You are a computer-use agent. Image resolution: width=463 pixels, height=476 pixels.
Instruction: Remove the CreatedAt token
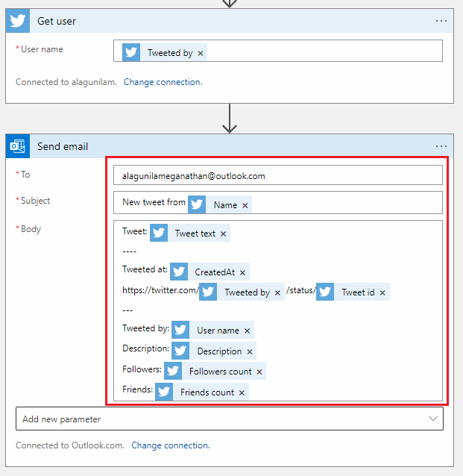[x=242, y=272]
